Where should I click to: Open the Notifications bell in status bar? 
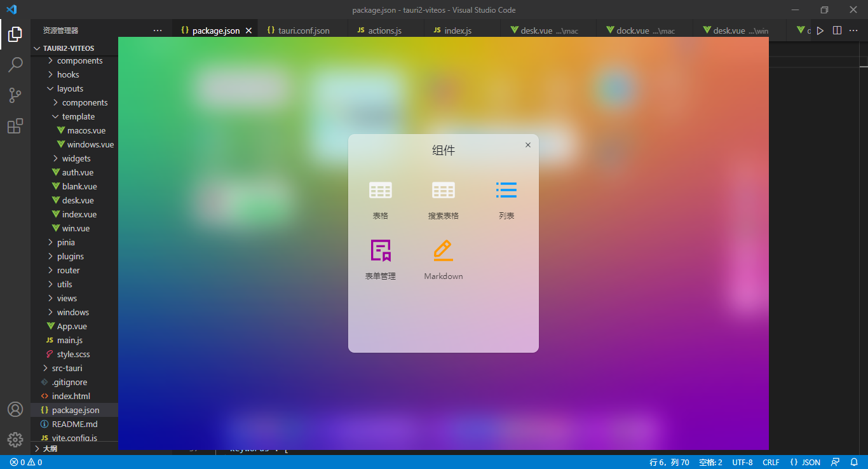853,462
